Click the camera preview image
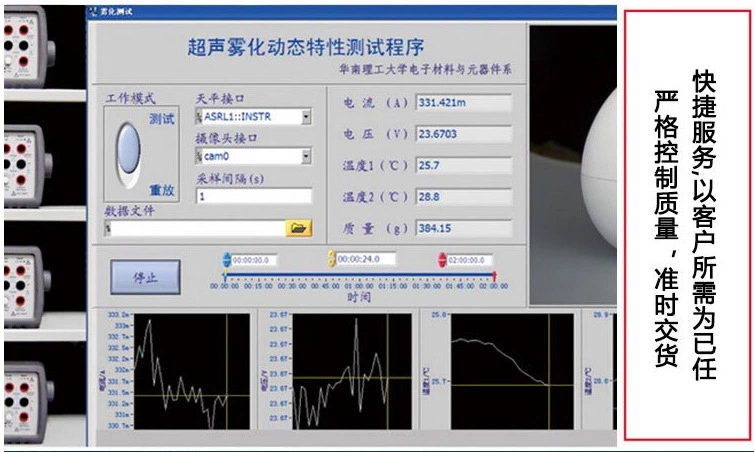 [x=573, y=165]
